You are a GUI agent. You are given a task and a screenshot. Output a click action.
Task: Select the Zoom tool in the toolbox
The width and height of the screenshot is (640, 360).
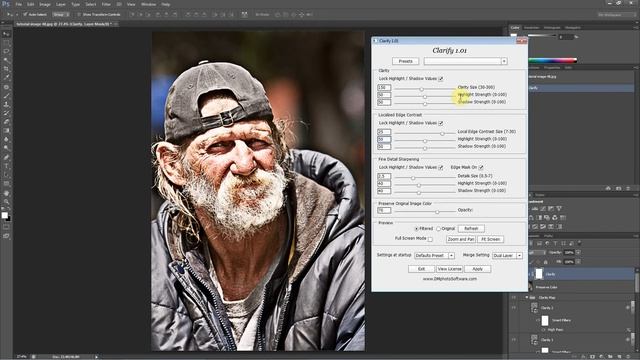tap(6, 202)
